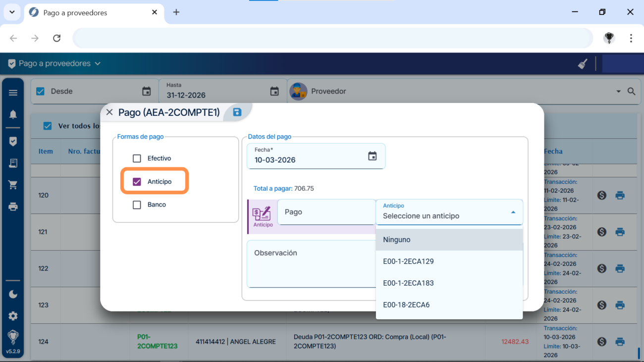
Task: Open settings gear in the sidebar
Action: click(x=13, y=316)
